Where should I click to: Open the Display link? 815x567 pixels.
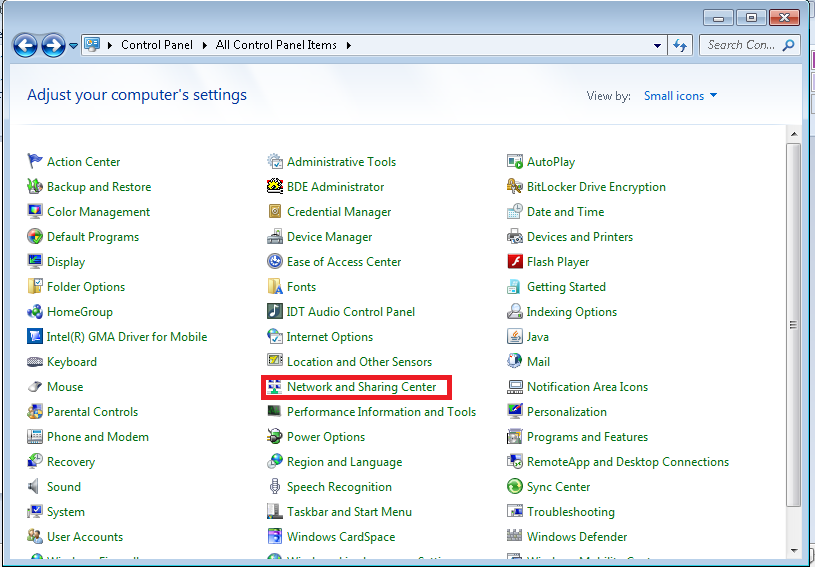click(65, 262)
